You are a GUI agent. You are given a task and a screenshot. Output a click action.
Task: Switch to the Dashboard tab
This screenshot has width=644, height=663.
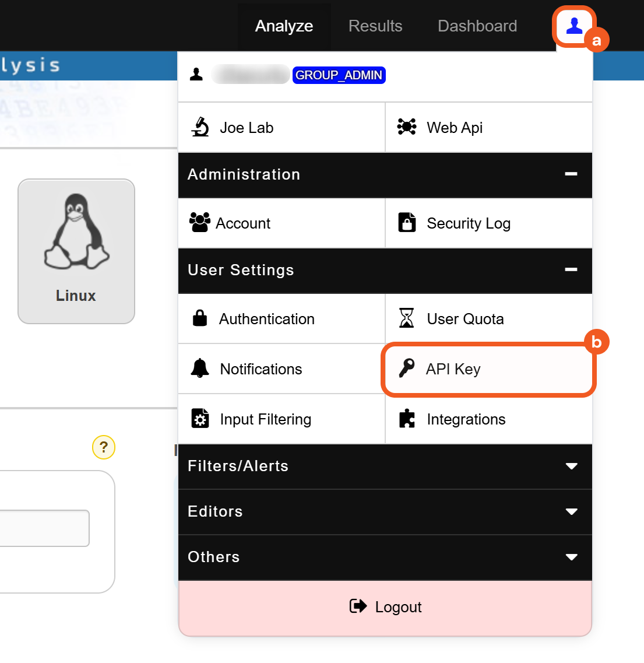point(477,26)
